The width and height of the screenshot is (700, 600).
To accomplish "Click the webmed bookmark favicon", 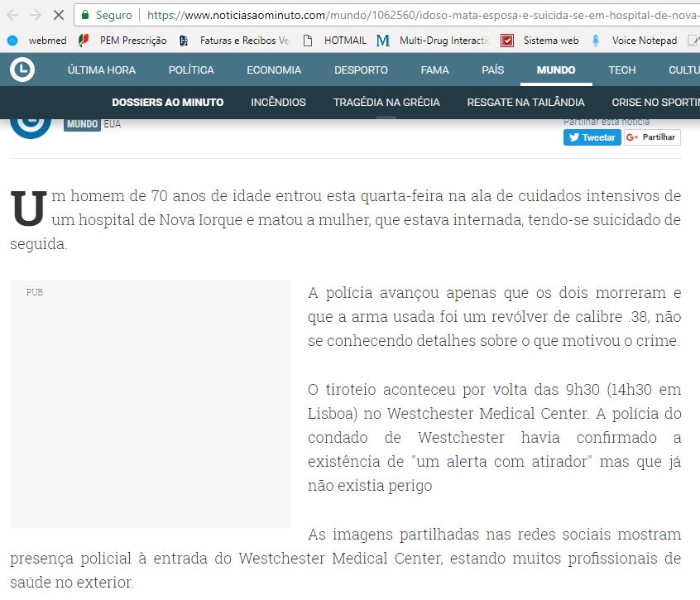I will coord(12,40).
